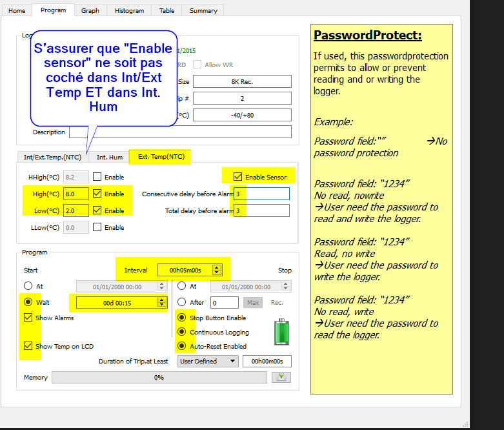Toggle Show Temp on LCD checkbox
Image resolution: width=504 pixels, height=430 pixels.
[28, 346]
